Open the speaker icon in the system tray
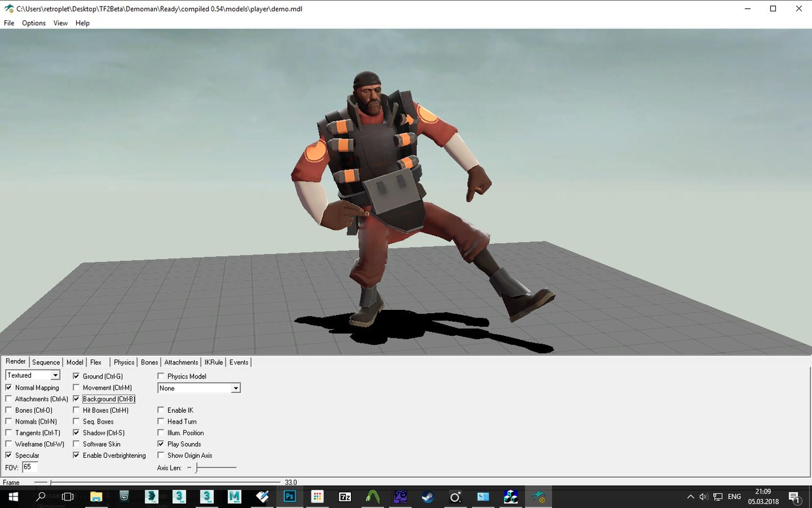812x508 pixels. (704, 496)
